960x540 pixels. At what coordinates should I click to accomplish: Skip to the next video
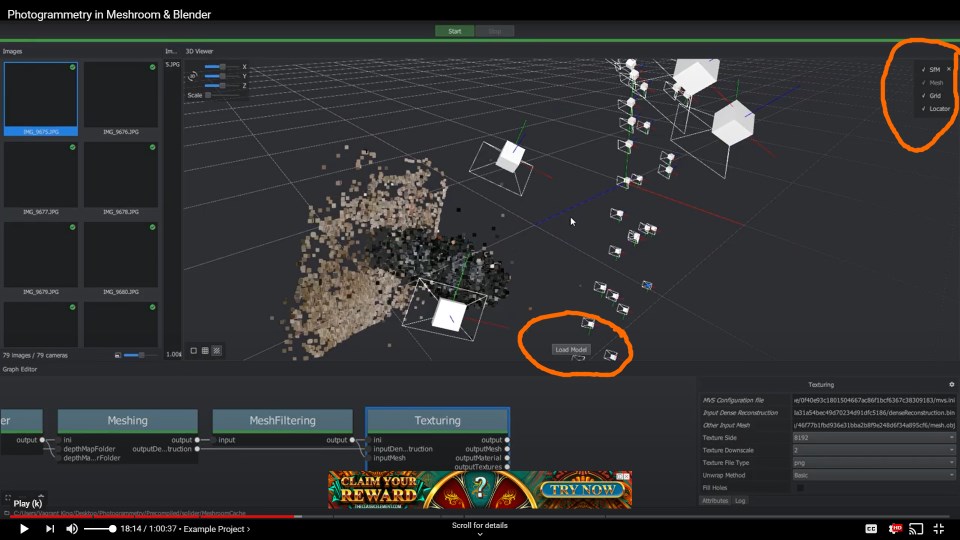click(50, 528)
